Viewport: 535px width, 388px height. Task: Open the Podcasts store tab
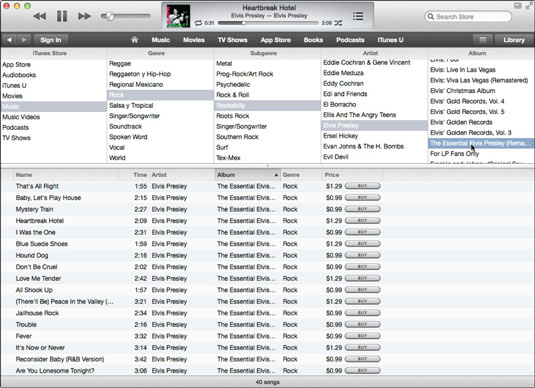pos(350,40)
